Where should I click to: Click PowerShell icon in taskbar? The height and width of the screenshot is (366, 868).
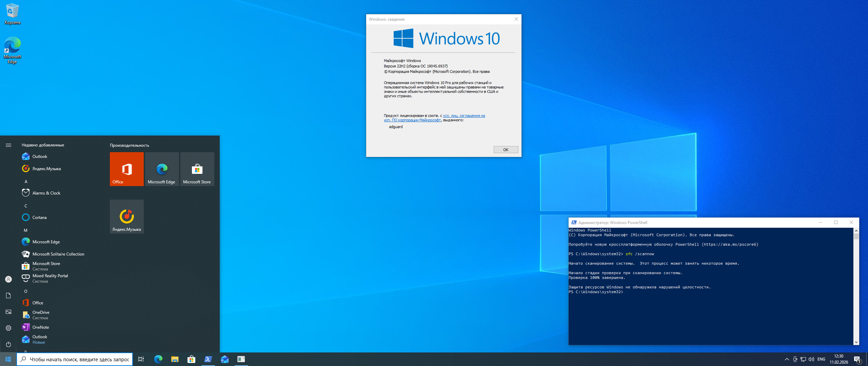coord(208,359)
